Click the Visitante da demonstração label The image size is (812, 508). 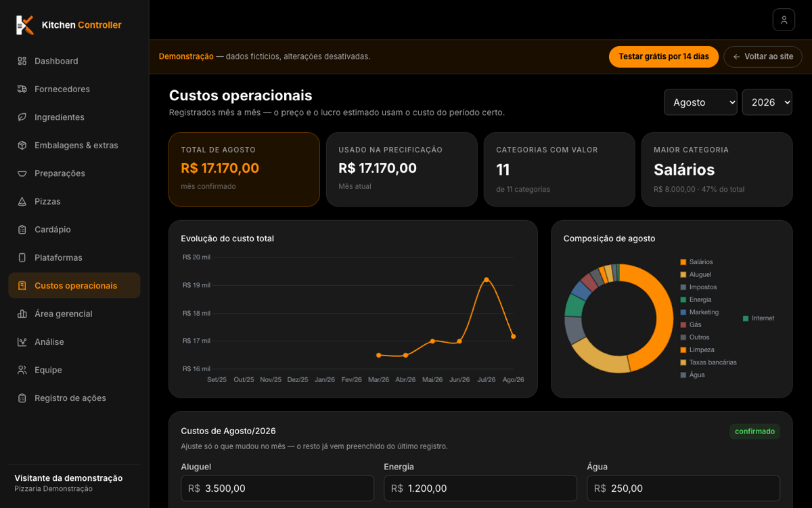[x=68, y=478]
